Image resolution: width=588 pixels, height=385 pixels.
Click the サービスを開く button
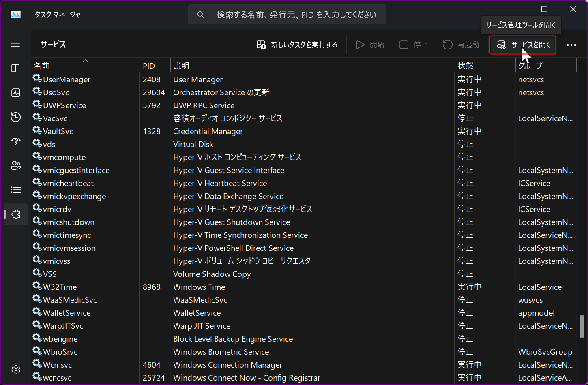coord(523,45)
